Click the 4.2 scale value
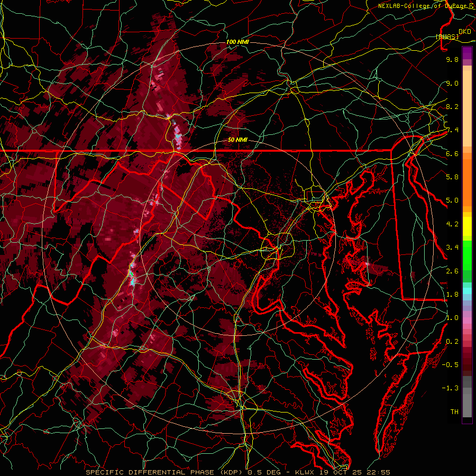The height and width of the screenshot is (476, 476). (x=452, y=224)
